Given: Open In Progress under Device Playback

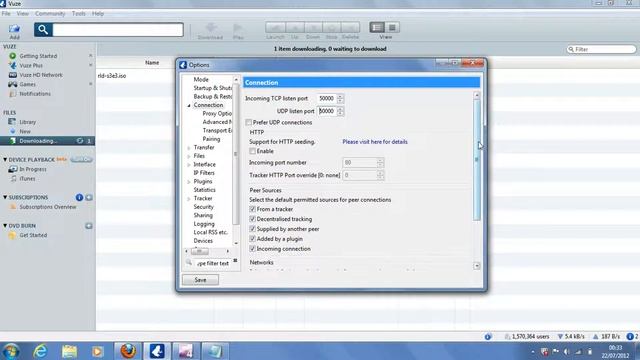Looking at the screenshot, I should pos(33,169).
